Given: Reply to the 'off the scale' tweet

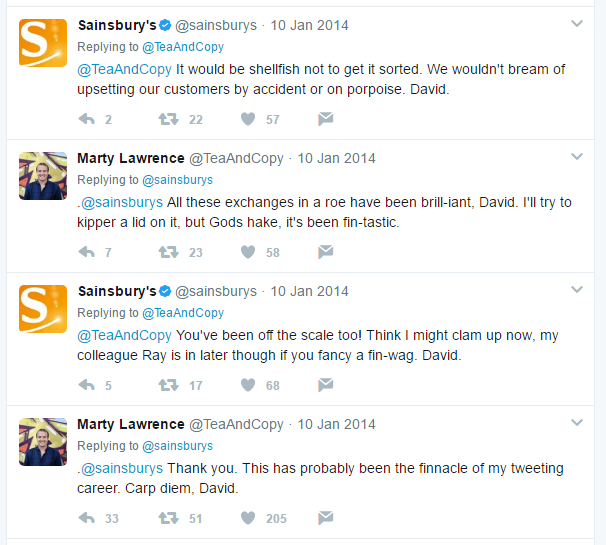Looking at the screenshot, I should coord(87,385).
